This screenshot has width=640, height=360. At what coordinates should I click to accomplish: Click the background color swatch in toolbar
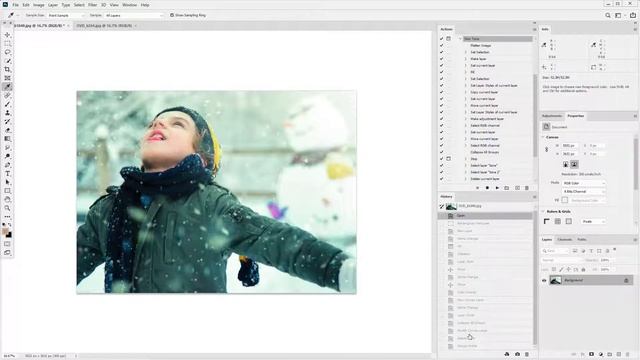click(9, 235)
